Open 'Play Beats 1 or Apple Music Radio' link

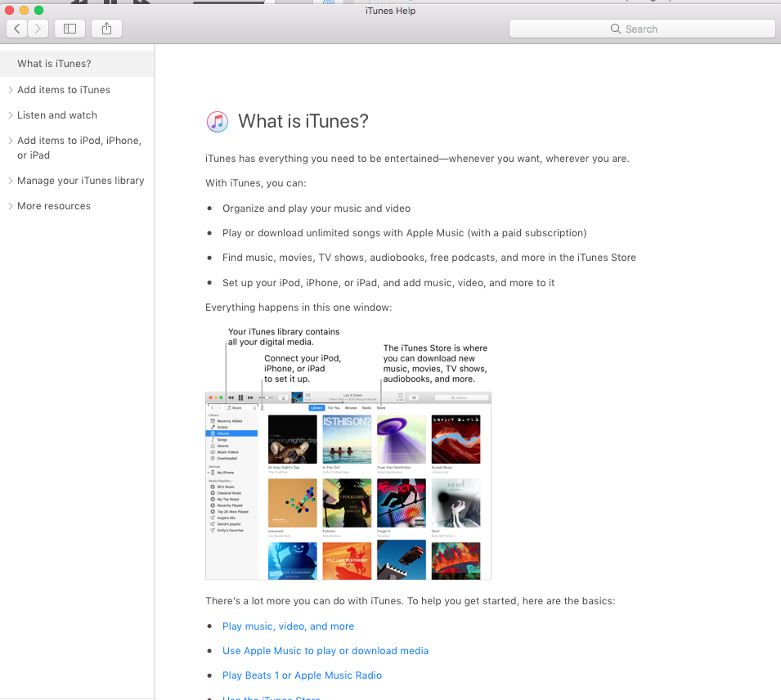[x=302, y=675]
